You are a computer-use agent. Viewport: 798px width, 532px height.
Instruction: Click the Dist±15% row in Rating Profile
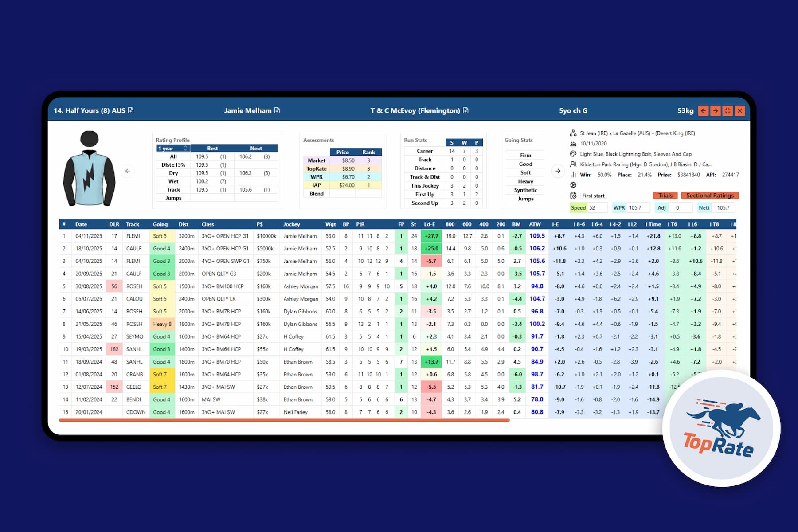(x=217, y=165)
